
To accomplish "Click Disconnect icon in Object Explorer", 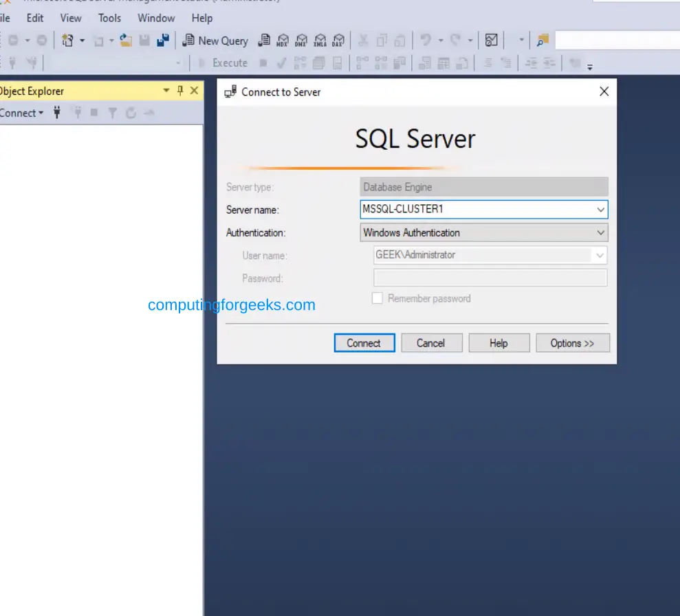I will [x=78, y=113].
